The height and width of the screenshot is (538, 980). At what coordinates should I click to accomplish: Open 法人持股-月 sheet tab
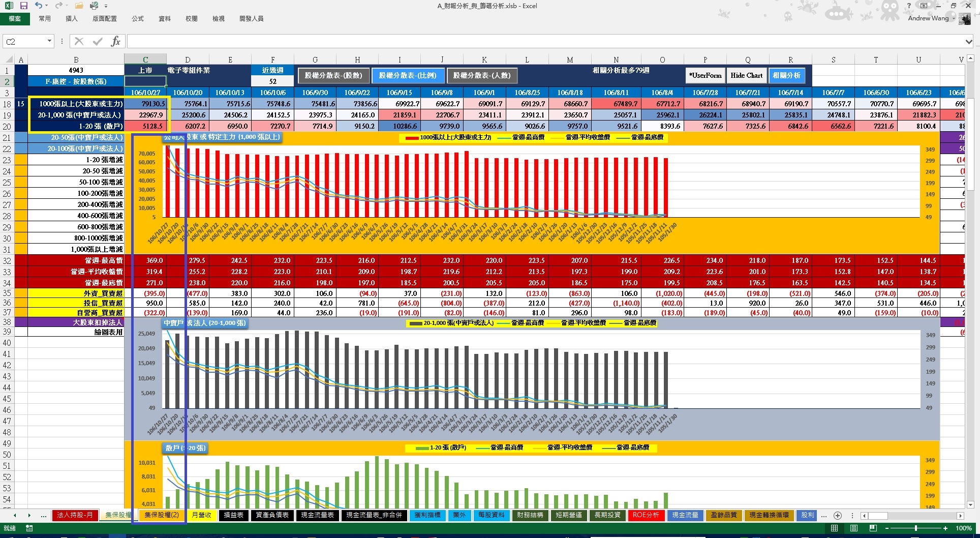(75, 515)
